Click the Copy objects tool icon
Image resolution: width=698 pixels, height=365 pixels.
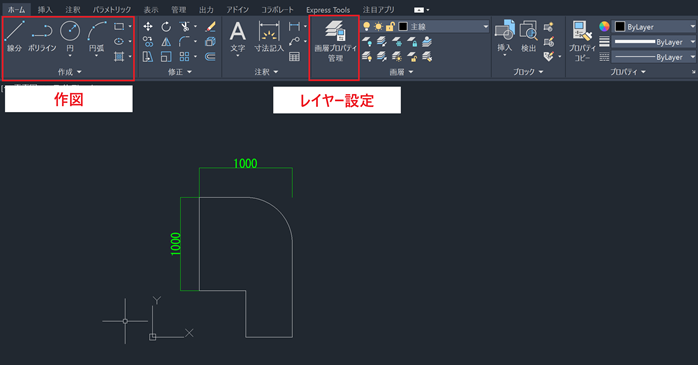point(148,42)
